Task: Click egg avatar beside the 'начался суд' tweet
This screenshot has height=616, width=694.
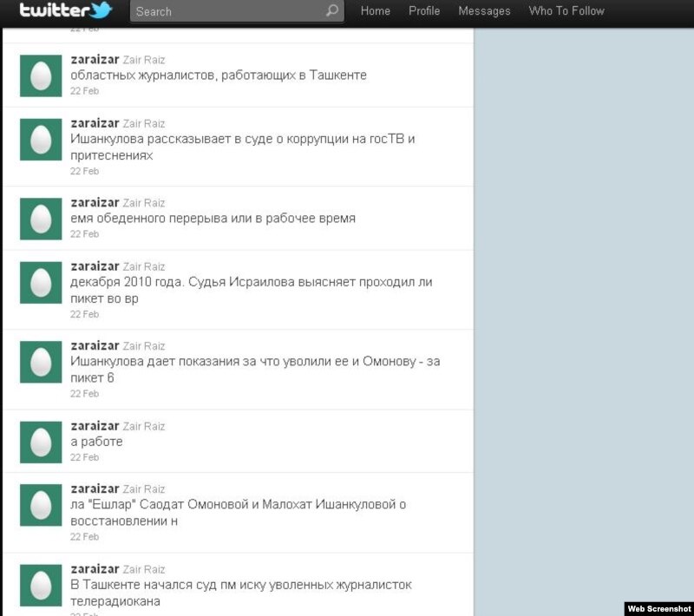Action: click(41, 585)
